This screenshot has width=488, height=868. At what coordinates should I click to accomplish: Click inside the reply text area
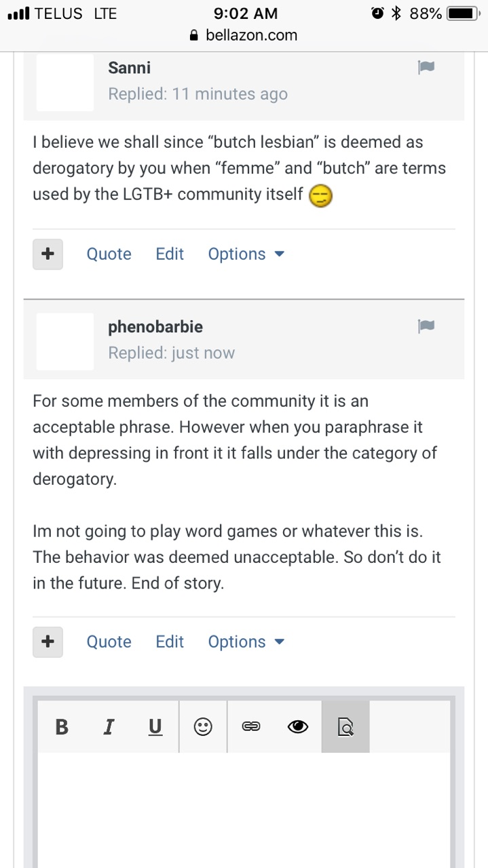pyautogui.click(x=244, y=807)
